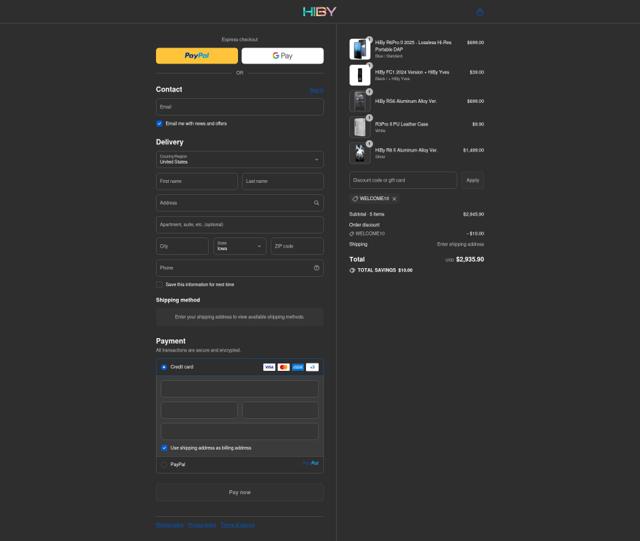Open HiBy FC1 2024 Version product thumbnail
The width and height of the screenshot is (640, 541).
pyautogui.click(x=360, y=75)
